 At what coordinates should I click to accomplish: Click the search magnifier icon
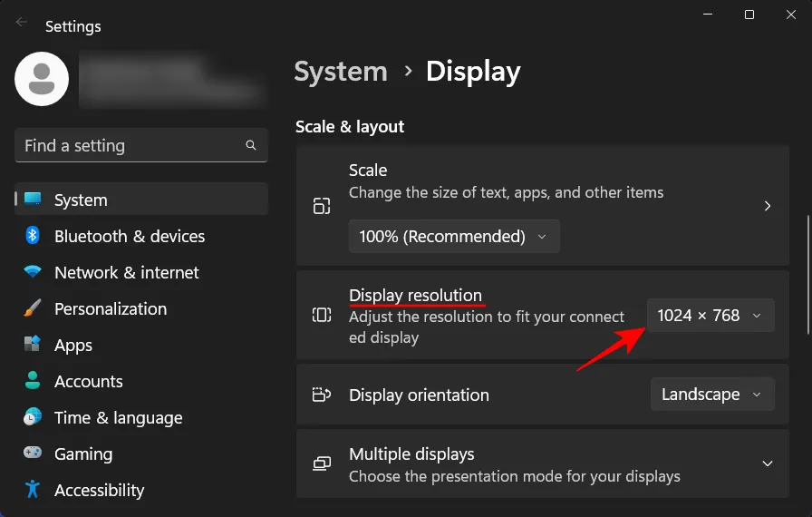[x=251, y=145]
